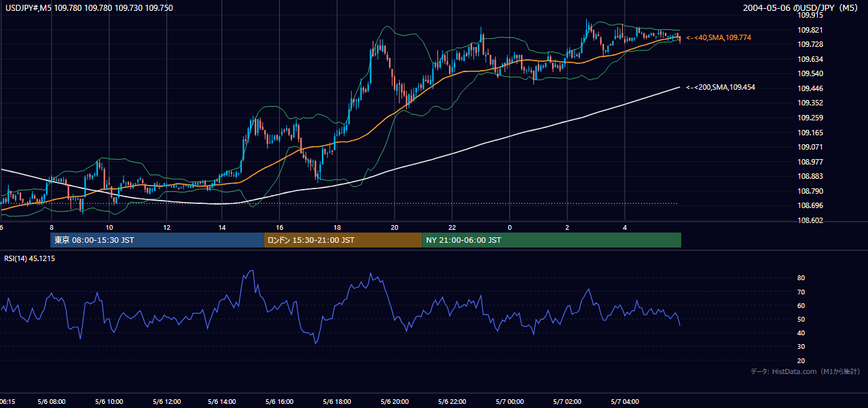Click the USDJPY#,M5 chart title text
868x408 pixels.
pos(88,7)
